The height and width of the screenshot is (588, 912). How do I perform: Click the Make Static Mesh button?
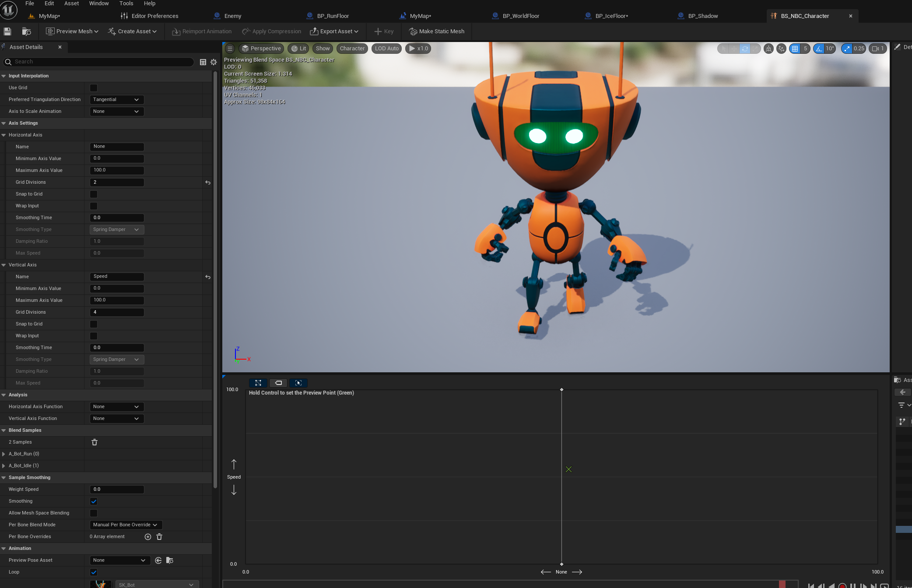[x=436, y=31]
